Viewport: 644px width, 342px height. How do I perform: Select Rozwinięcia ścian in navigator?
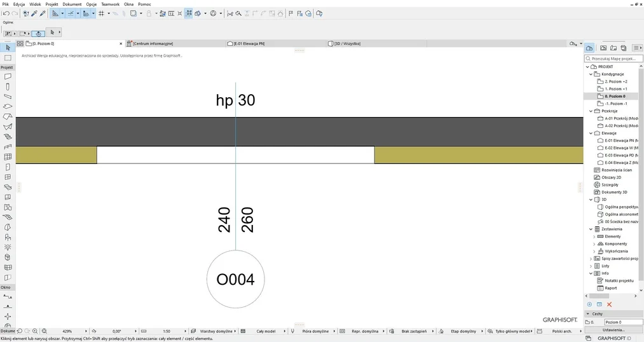point(617,170)
